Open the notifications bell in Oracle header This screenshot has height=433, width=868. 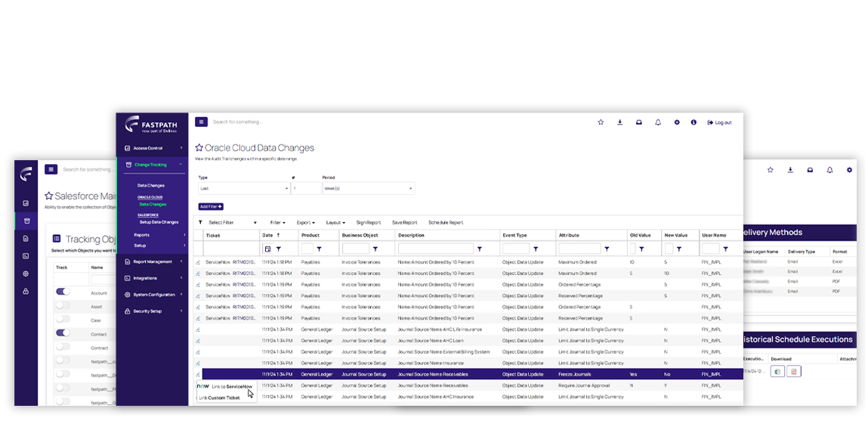click(658, 122)
